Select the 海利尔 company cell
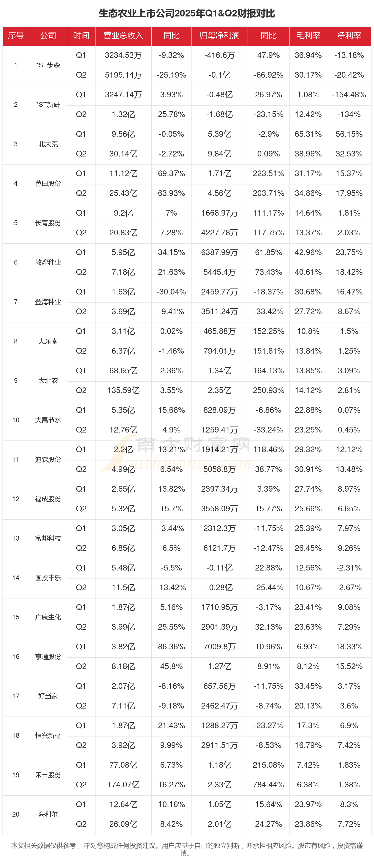The width and height of the screenshot is (374, 868). [48, 814]
